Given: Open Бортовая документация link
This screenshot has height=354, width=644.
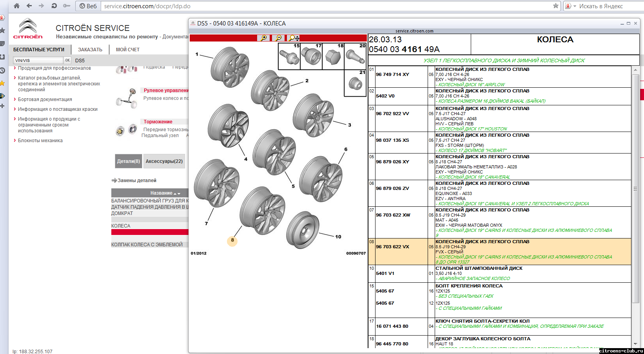Looking at the screenshot, I should point(45,99).
